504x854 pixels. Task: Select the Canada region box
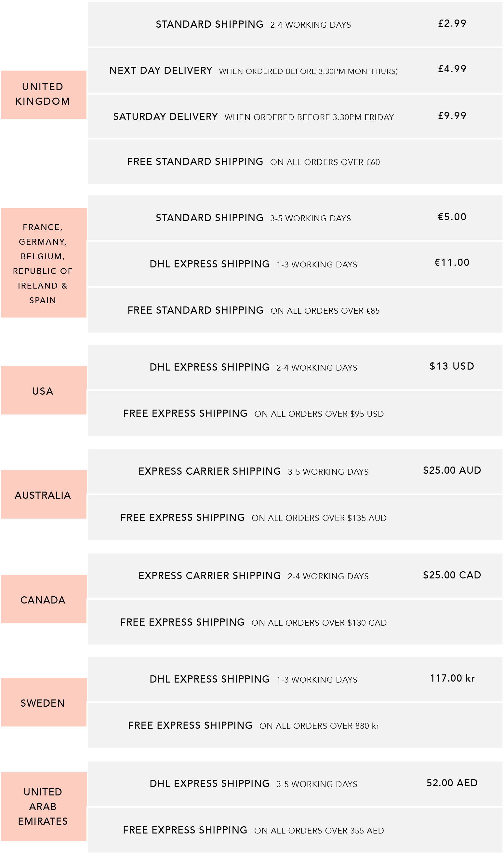pos(44,599)
